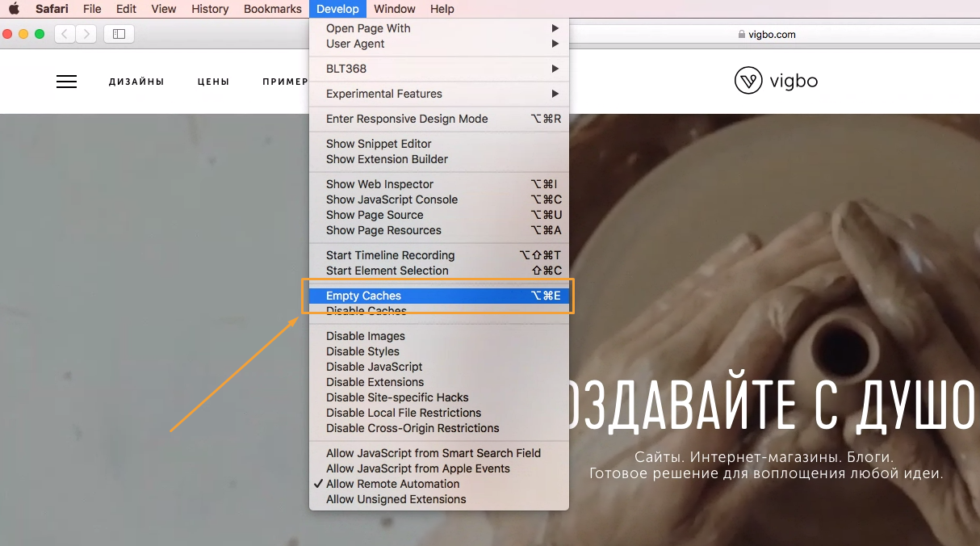Image resolution: width=980 pixels, height=546 pixels.
Task: Open the View menu
Action: coord(164,9)
